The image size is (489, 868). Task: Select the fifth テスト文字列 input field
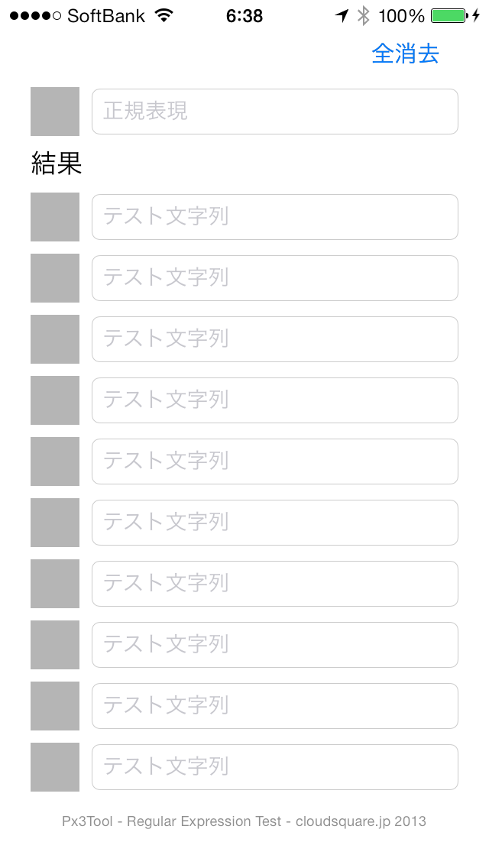[275, 462]
